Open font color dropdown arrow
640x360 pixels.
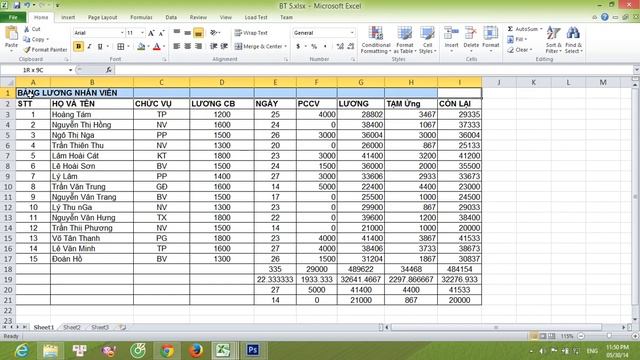[x=164, y=47]
